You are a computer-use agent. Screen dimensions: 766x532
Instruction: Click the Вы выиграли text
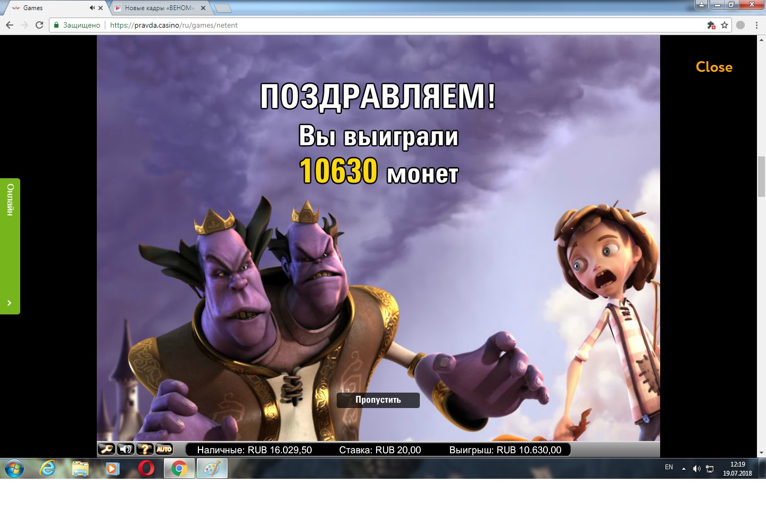pyautogui.click(x=378, y=136)
